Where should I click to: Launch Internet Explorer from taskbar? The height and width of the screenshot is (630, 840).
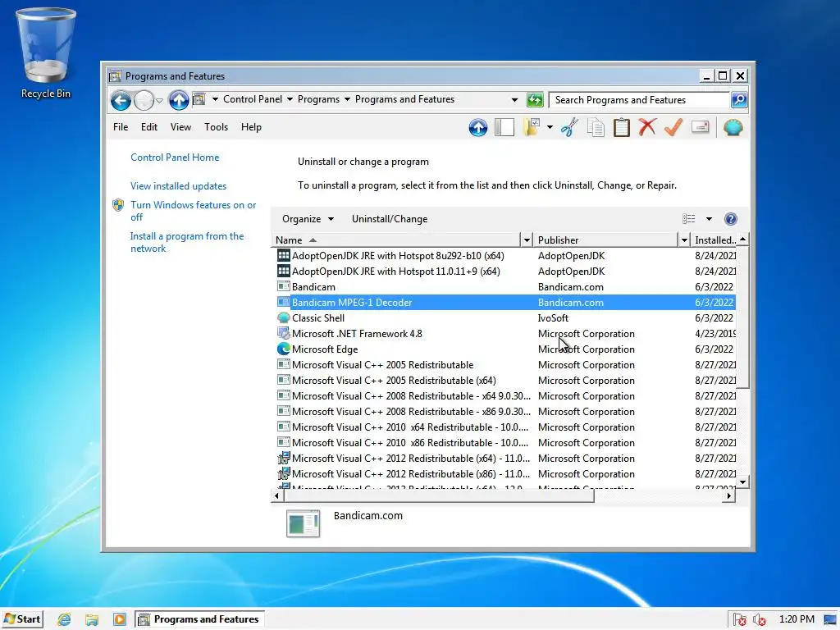point(64,619)
